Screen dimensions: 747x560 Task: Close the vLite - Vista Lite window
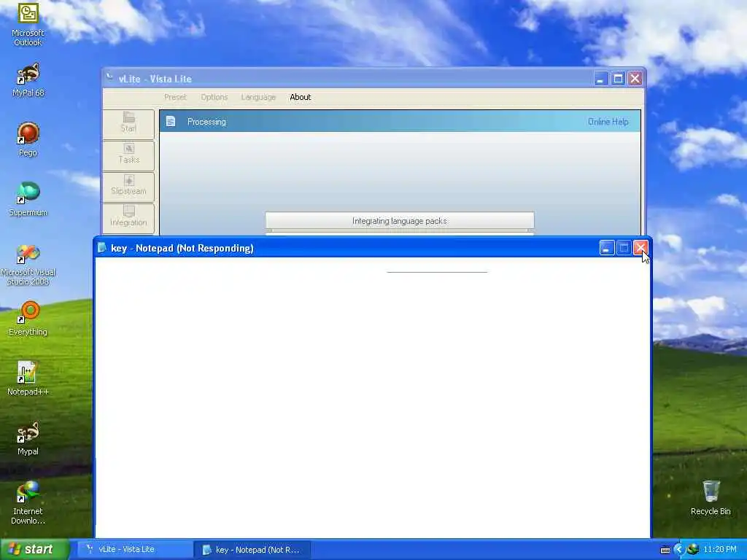(x=635, y=79)
